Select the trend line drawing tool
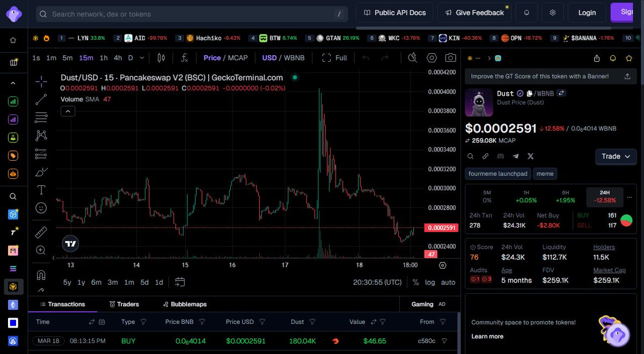 point(41,99)
